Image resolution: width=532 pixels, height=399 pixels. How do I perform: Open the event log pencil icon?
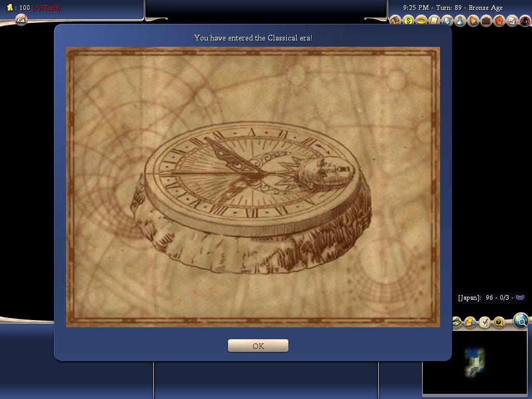(x=21, y=19)
